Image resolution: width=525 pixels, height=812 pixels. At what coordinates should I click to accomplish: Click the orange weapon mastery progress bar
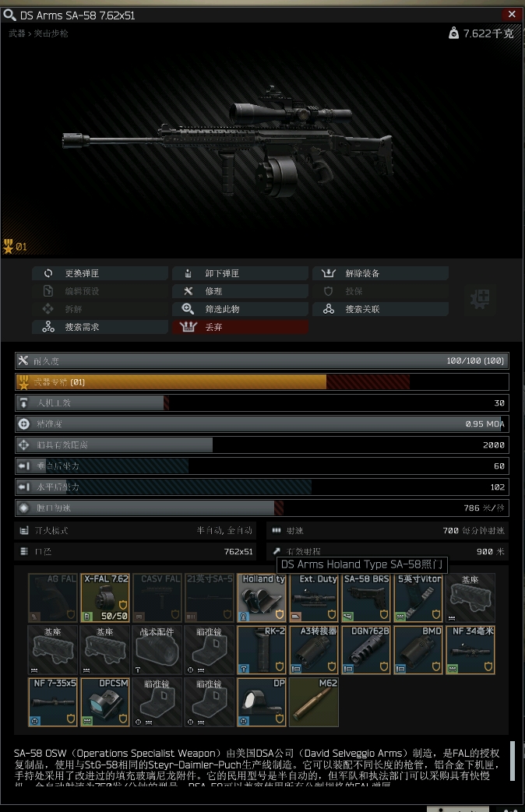click(x=262, y=382)
